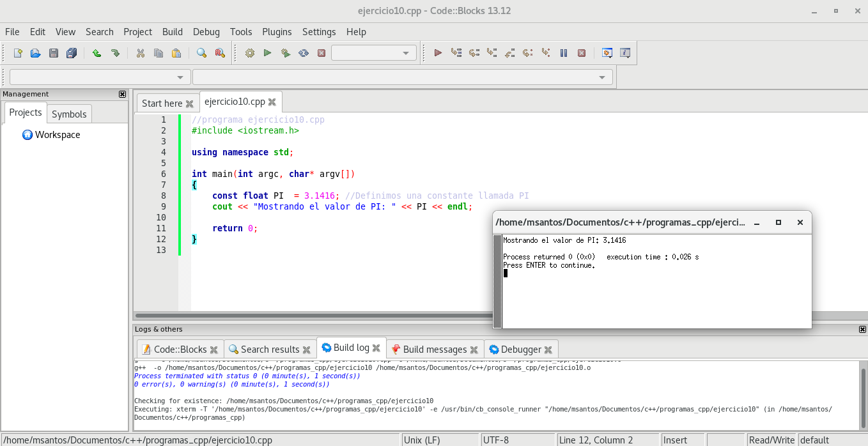
Task: Click the Build gear icon
Action: pyautogui.click(x=250, y=53)
